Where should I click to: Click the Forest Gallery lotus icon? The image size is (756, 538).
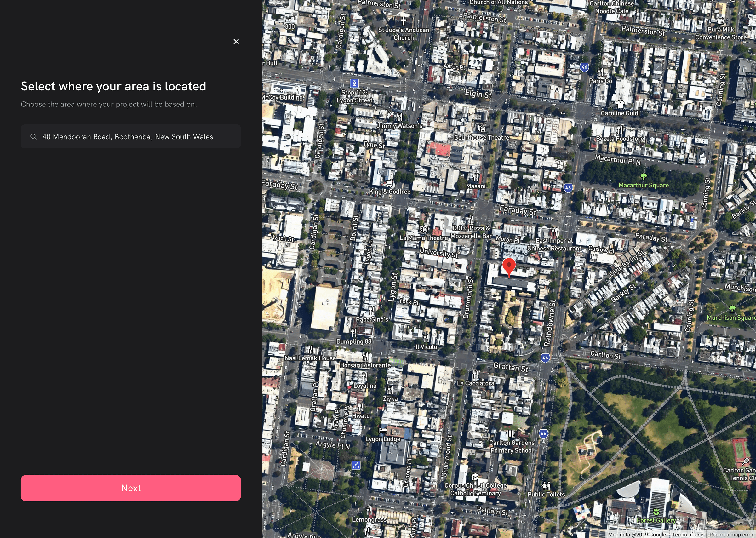point(656,511)
